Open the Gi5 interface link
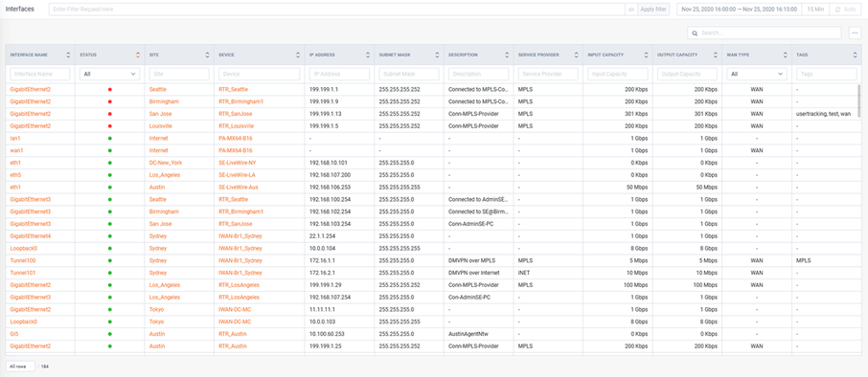Viewport: 868px width, 377px height. pos(13,334)
